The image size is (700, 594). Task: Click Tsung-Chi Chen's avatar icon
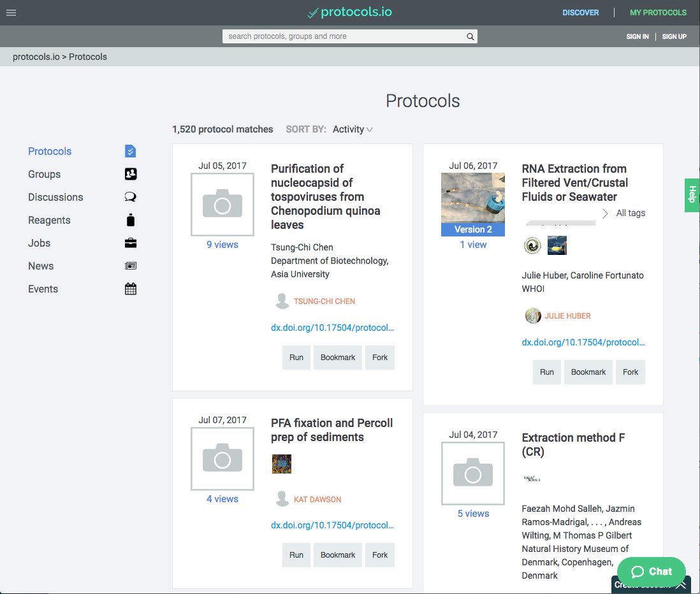(282, 301)
